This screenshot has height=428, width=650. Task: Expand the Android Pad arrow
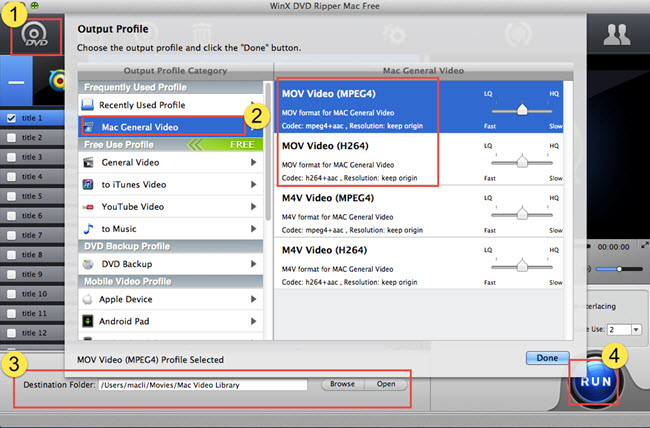tap(253, 321)
